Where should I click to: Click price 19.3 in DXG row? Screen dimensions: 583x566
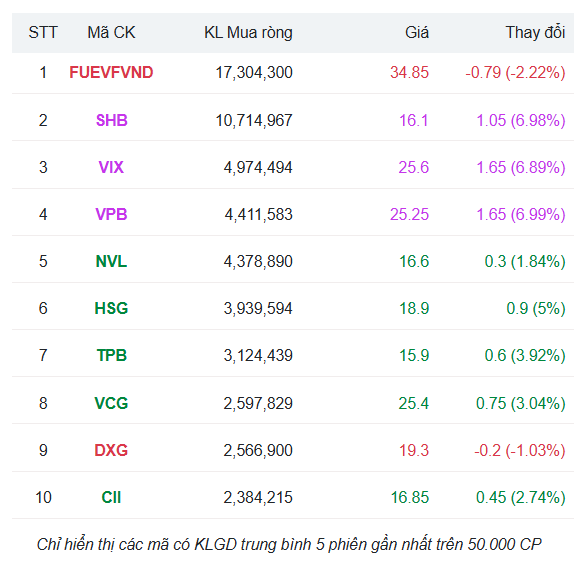[x=414, y=451]
